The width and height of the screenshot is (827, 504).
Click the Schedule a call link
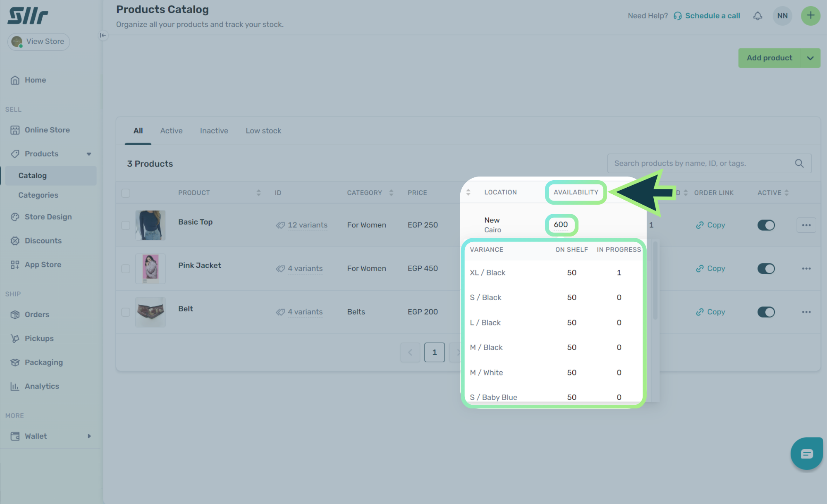[x=712, y=16]
